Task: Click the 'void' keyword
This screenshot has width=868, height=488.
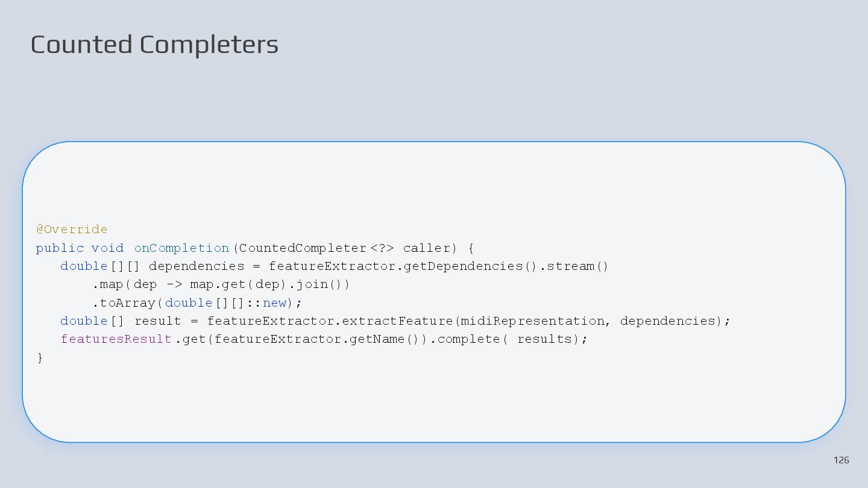Action: [x=107, y=248]
